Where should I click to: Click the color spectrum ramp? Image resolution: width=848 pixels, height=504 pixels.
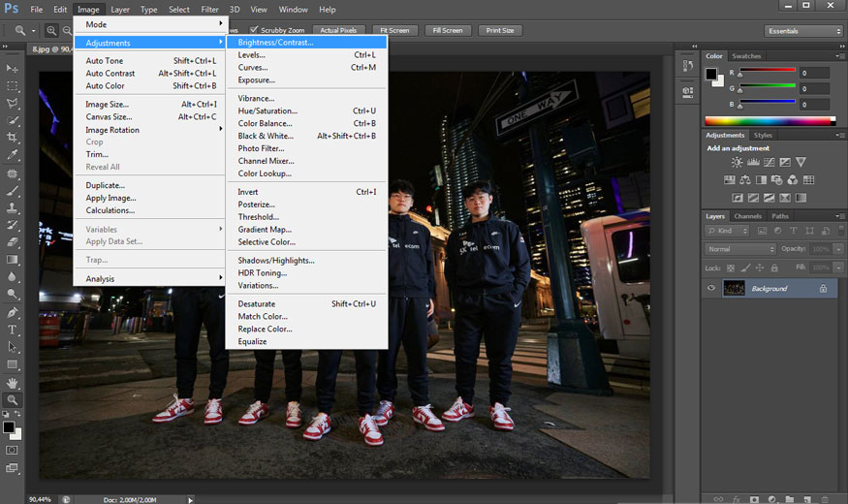click(770, 121)
